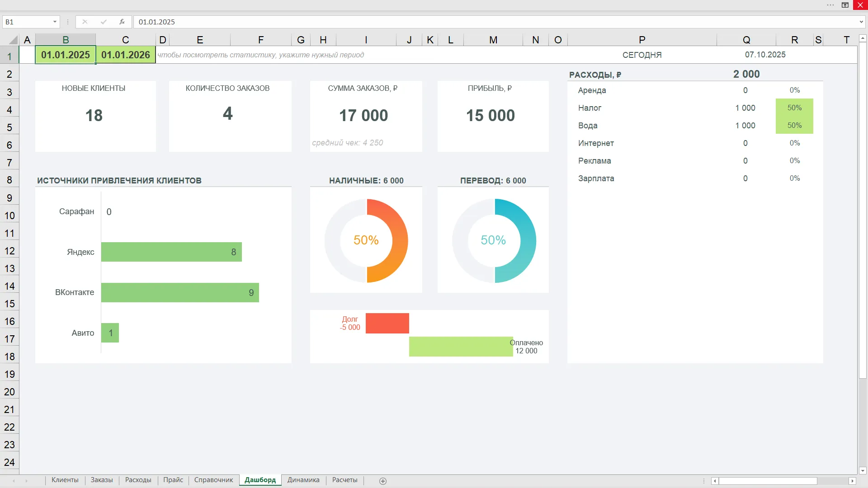Click the Confirm entry checkmark icon
868x488 pixels.
104,22
